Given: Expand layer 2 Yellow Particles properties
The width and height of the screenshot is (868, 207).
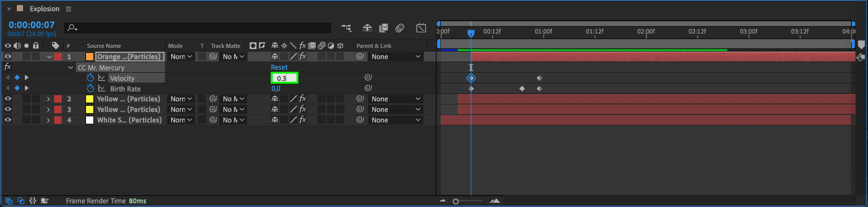Looking at the screenshot, I should (x=48, y=99).
